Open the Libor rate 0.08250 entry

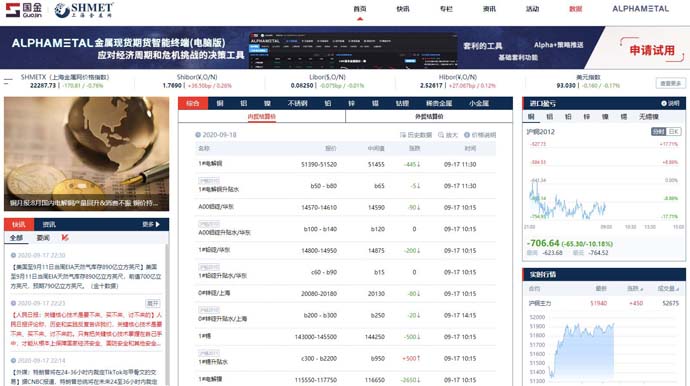click(x=302, y=85)
